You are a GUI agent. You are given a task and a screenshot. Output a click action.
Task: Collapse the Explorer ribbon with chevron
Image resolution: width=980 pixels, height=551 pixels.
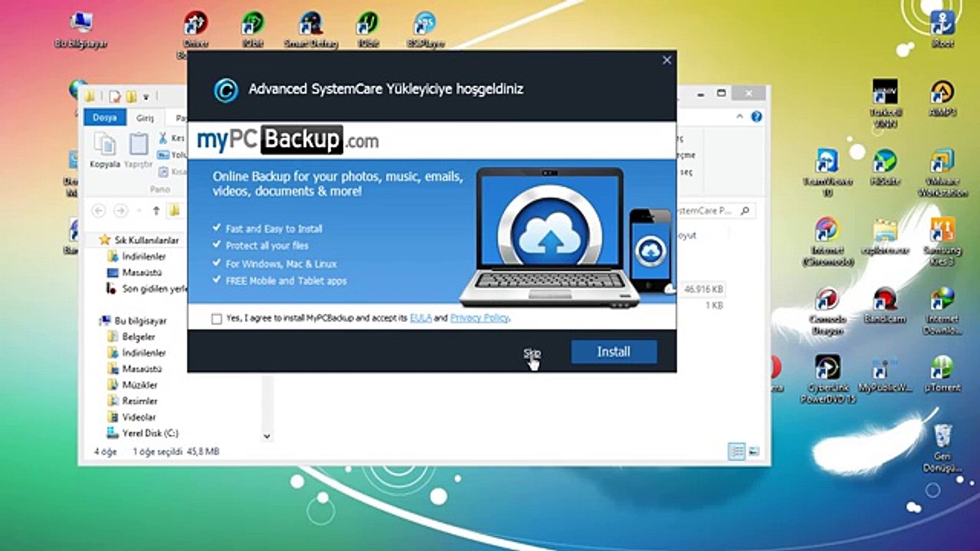click(739, 117)
